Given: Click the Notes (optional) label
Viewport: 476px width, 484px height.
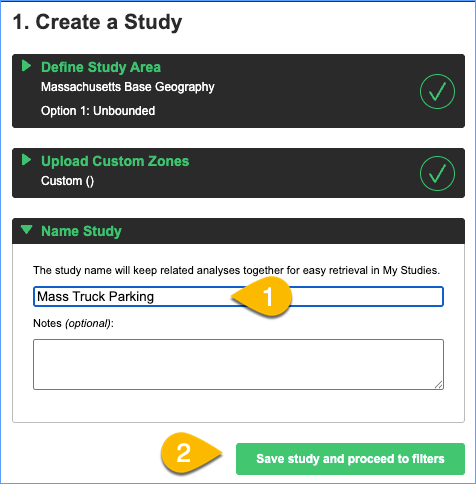Looking at the screenshot, I should [x=73, y=323].
